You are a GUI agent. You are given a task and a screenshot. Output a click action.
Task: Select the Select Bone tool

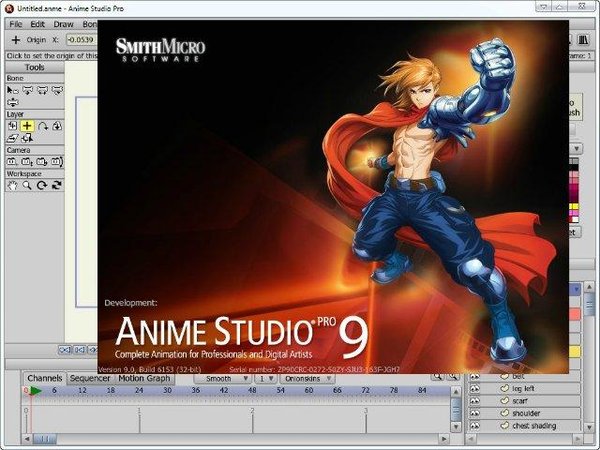coord(12,90)
